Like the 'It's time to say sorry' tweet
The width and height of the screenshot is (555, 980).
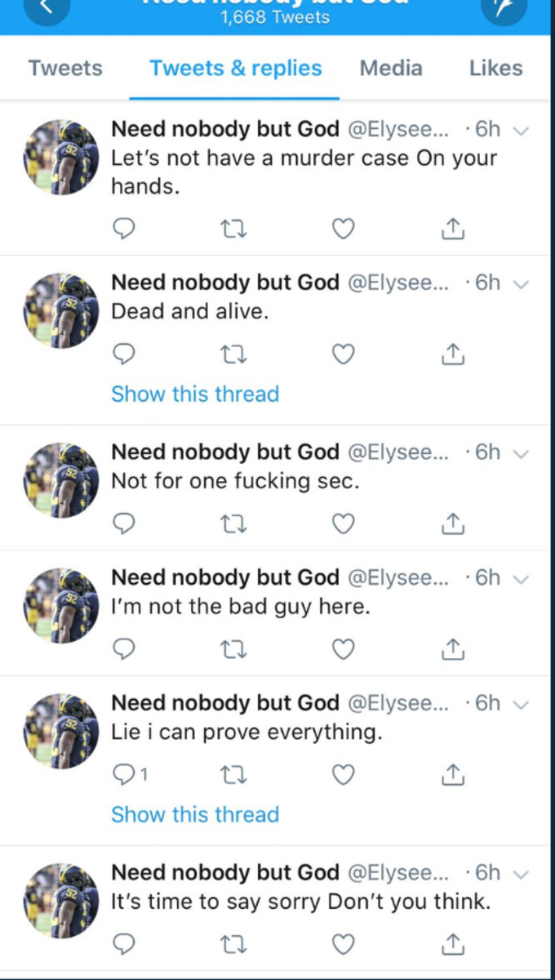click(x=343, y=943)
